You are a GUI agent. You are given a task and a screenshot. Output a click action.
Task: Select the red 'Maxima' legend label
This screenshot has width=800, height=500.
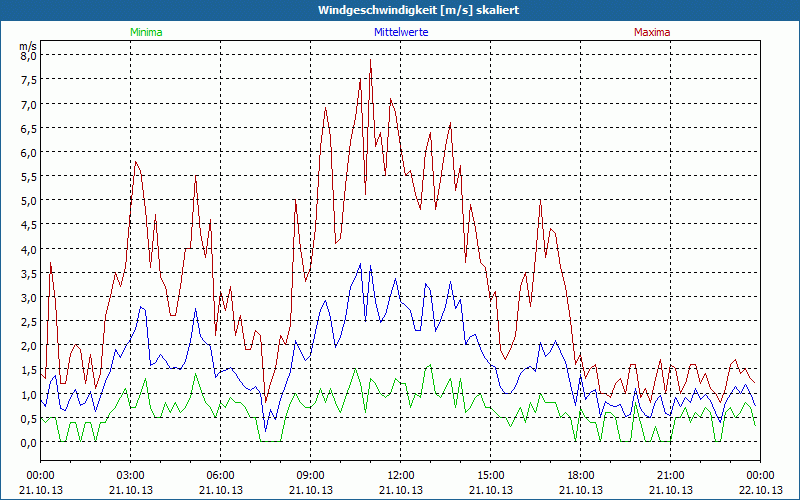click(x=652, y=32)
